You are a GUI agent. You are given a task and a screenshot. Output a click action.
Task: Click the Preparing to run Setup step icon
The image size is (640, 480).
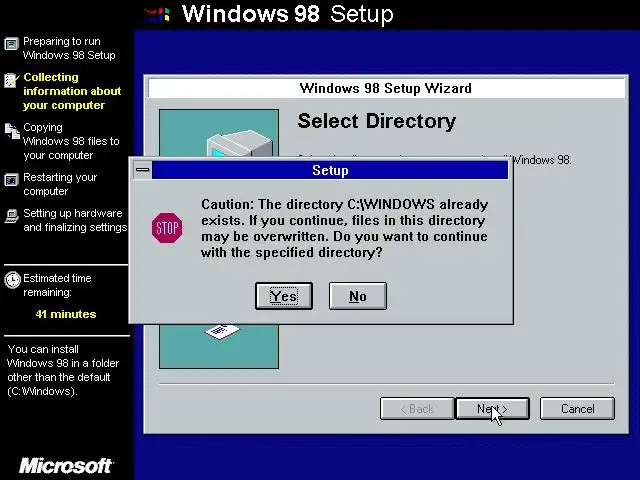pos(11,43)
